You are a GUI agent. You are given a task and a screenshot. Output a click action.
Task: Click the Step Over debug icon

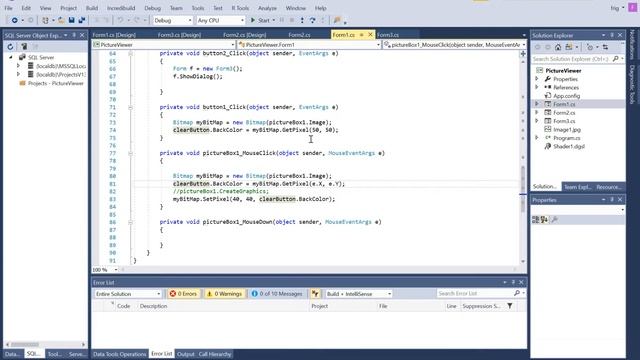[312, 20]
